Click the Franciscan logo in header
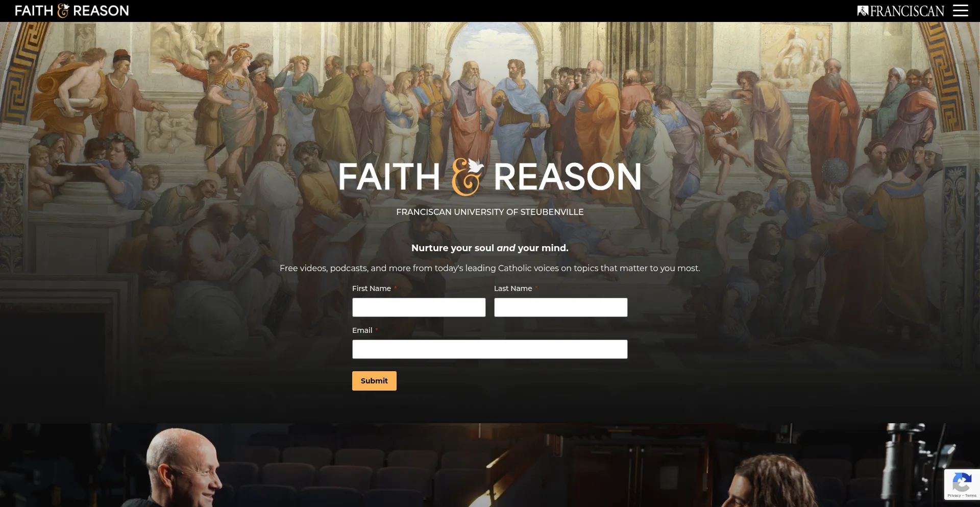Image resolution: width=980 pixels, height=507 pixels. coord(901,11)
